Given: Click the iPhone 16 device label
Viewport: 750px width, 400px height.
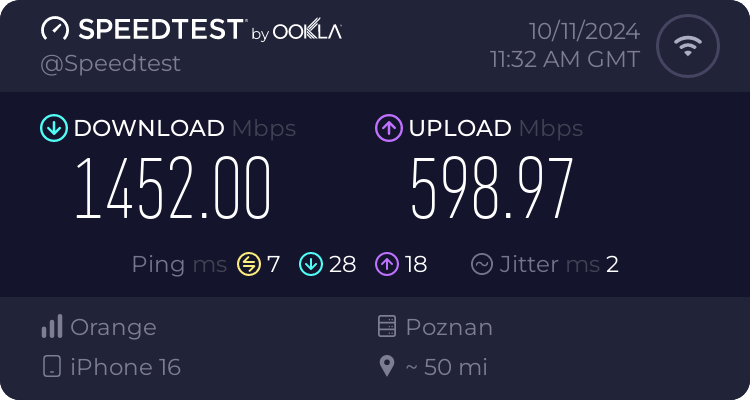Looking at the screenshot, I should (x=125, y=367).
